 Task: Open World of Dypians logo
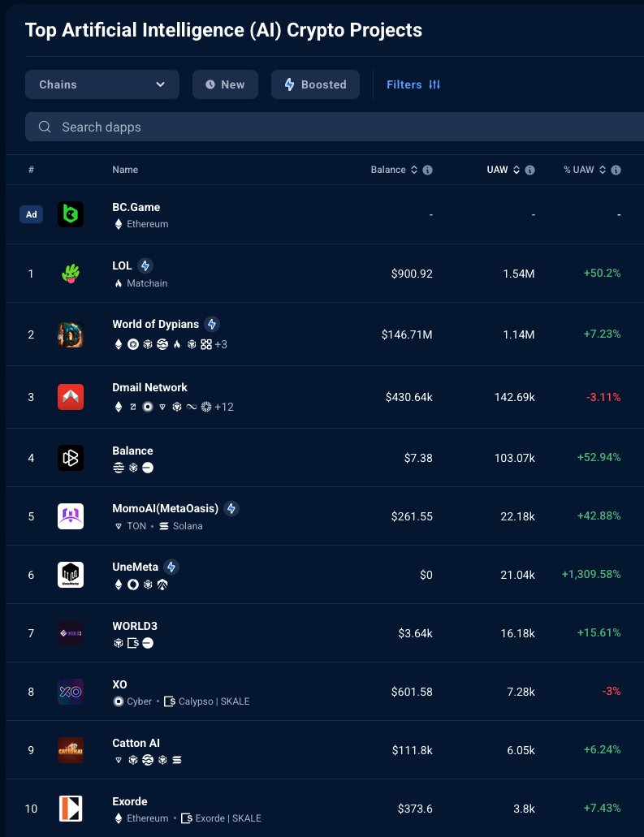coord(71,334)
